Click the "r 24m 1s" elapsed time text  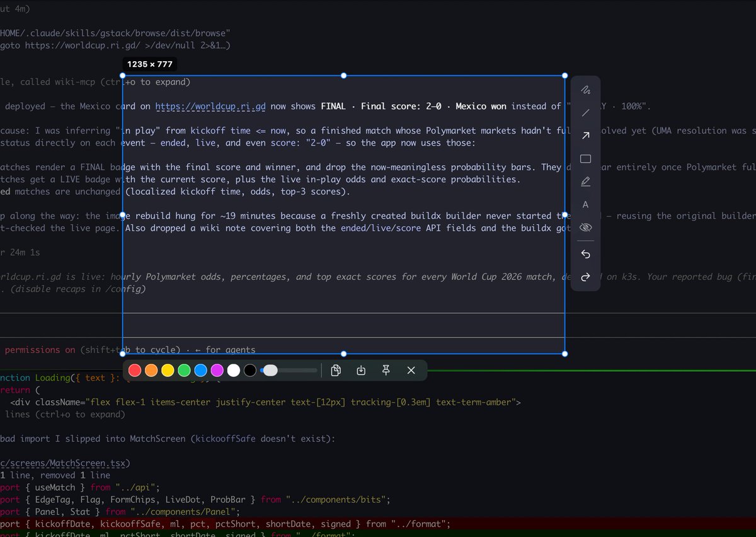[20, 252]
